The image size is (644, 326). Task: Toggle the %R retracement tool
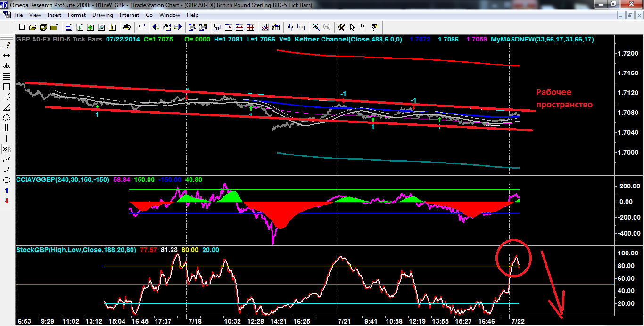coord(7,149)
